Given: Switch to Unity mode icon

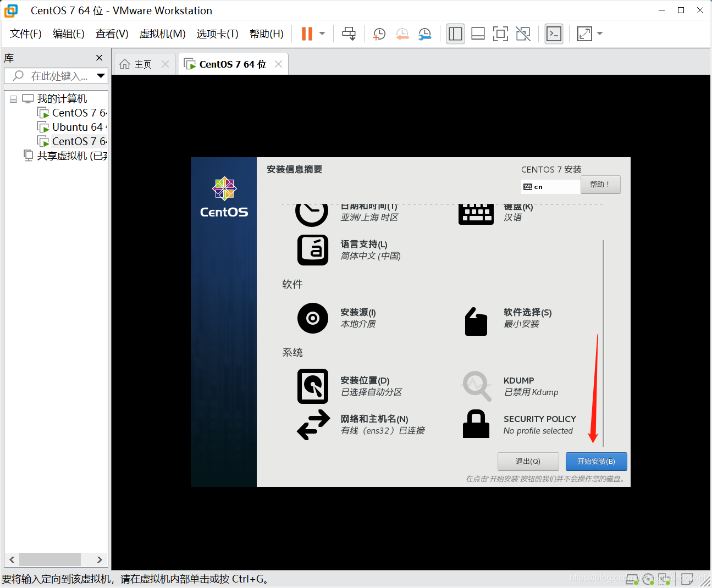Looking at the screenshot, I should [523, 34].
